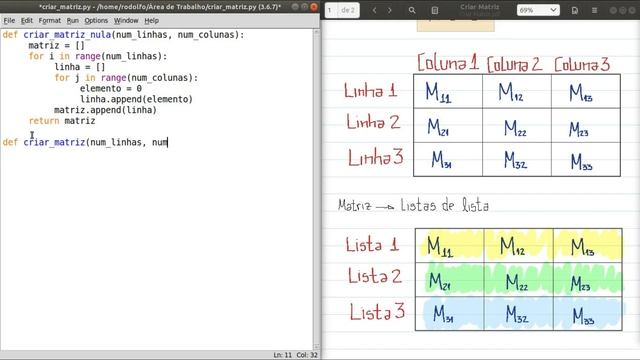Click the 'de 2' page count label
640x360 pixels.
click(348, 10)
